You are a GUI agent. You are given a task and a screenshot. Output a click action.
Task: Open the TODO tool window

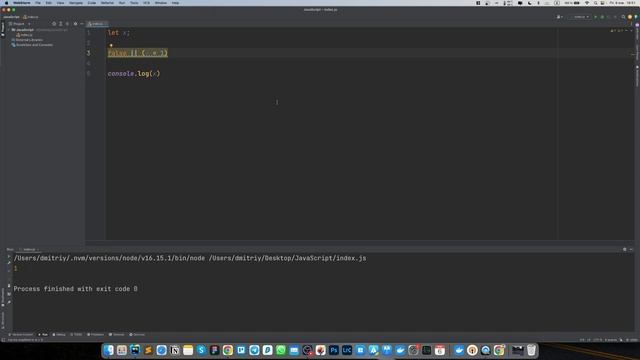click(x=76, y=335)
